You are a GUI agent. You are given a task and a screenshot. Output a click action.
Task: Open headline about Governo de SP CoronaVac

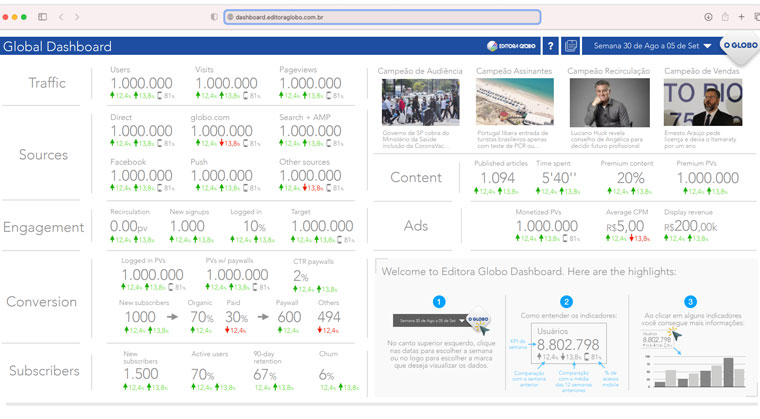416,139
